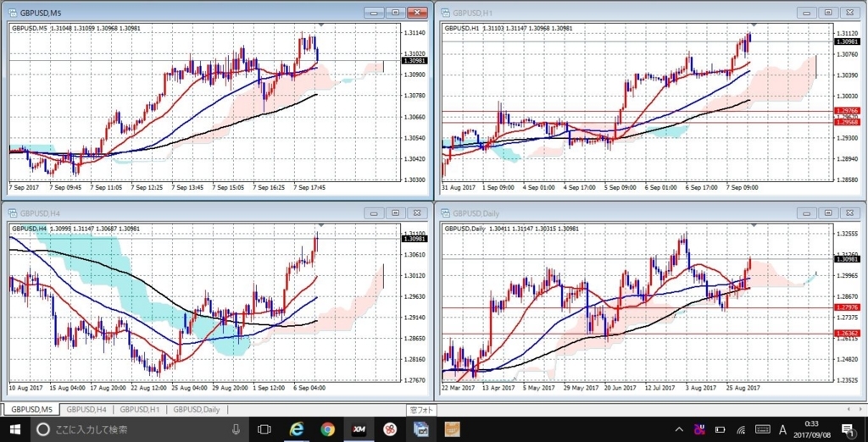This screenshot has height=442, width=868.
Task: Switch to the GBPUSD,H1 chart tab
Action: point(140,410)
